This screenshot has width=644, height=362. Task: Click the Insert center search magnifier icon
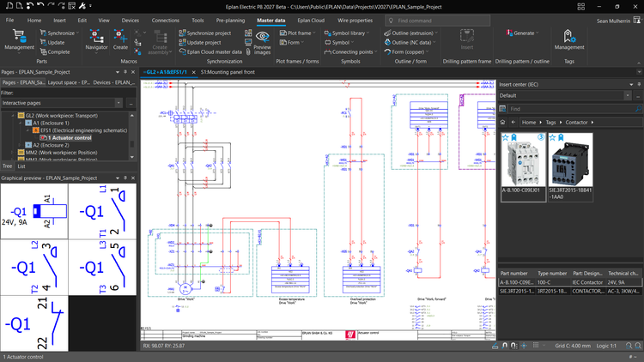click(x=638, y=109)
